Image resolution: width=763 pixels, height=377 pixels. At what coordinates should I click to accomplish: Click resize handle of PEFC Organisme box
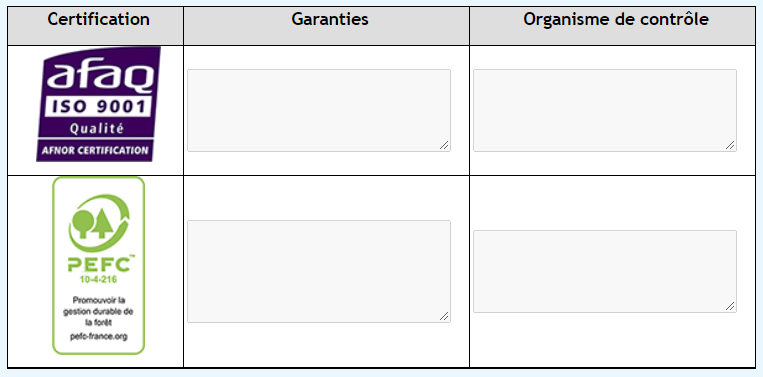click(x=731, y=306)
